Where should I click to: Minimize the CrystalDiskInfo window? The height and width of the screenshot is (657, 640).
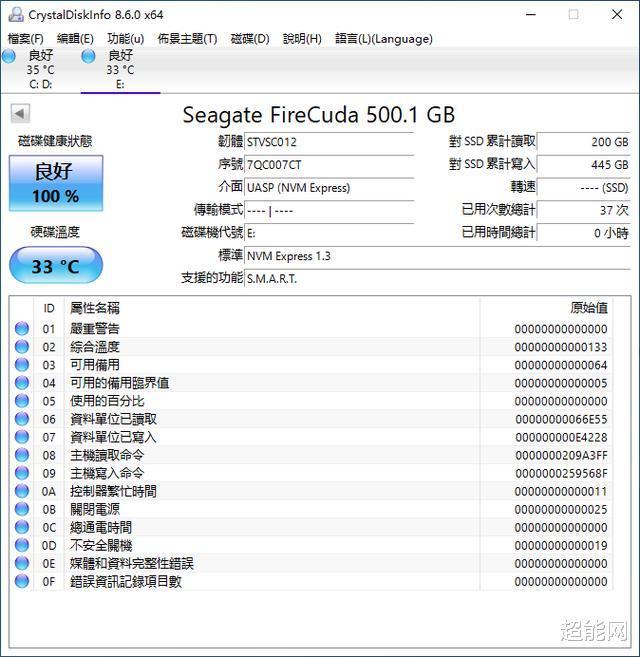(x=531, y=15)
